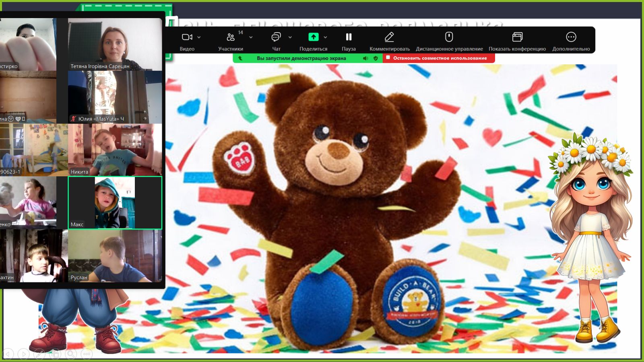Click the 'Вы запустили демонстрацию экрана' status text
This screenshot has width=644, height=362.
301,58
